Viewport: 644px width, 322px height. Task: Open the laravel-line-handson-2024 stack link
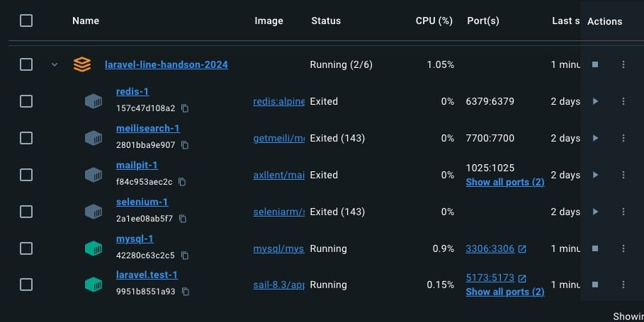(166, 65)
